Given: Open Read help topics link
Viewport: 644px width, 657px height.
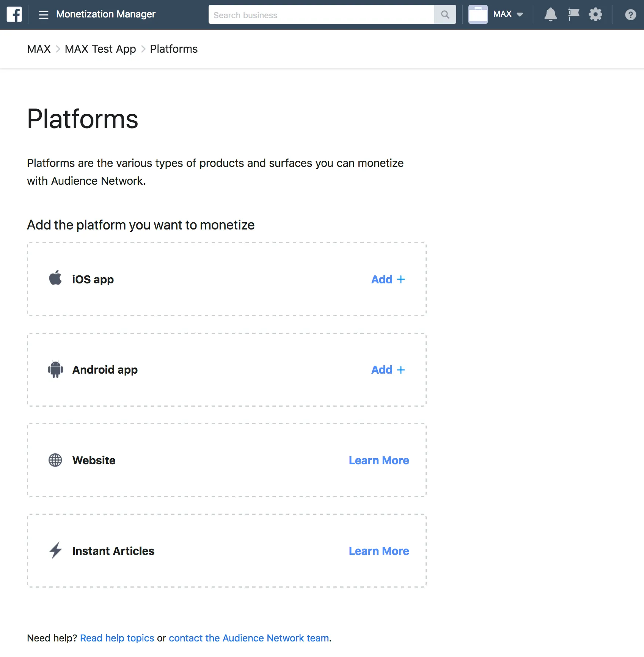Looking at the screenshot, I should pyautogui.click(x=117, y=638).
